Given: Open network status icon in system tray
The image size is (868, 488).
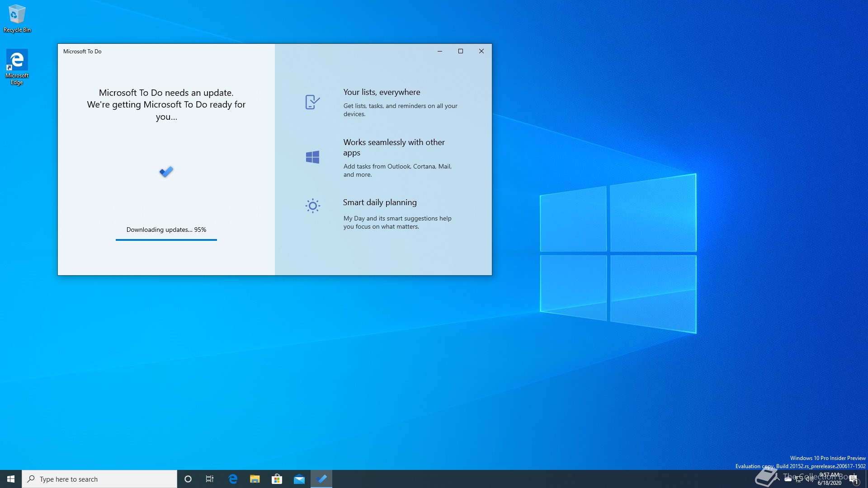Looking at the screenshot, I should pos(799,479).
